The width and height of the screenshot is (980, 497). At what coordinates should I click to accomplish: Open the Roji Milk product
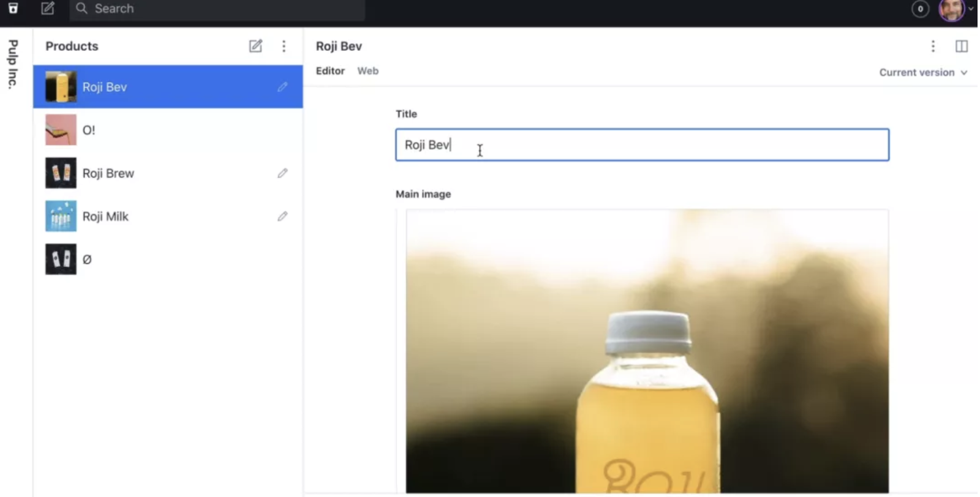point(168,216)
